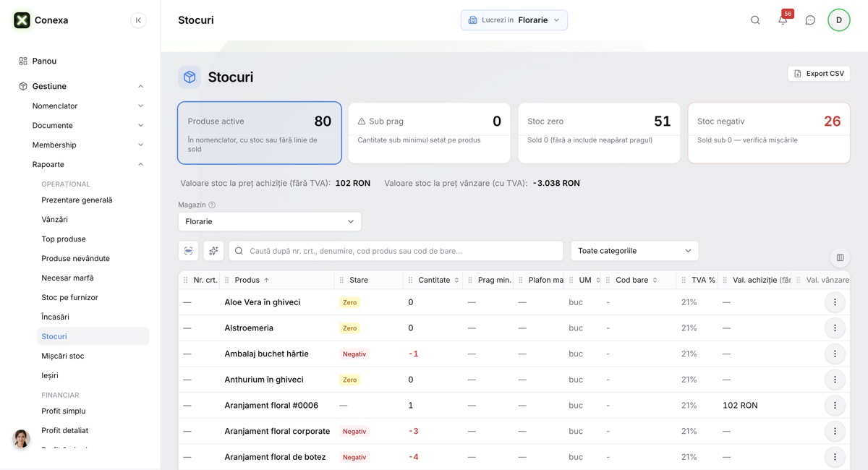Filter by the Stoc negativ card
The width and height of the screenshot is (868, 470).
(x=769, y=133)
